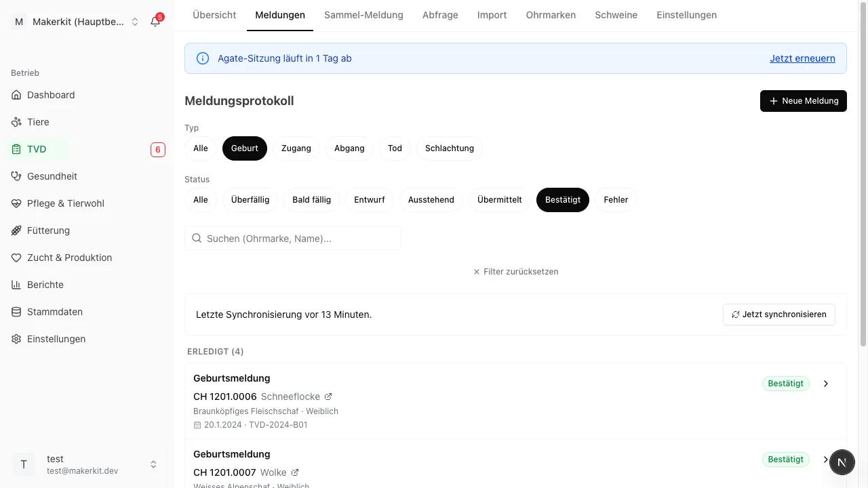868x488 pixels.
Task: Open the test user account menu
Action: (x=86, y=464)
